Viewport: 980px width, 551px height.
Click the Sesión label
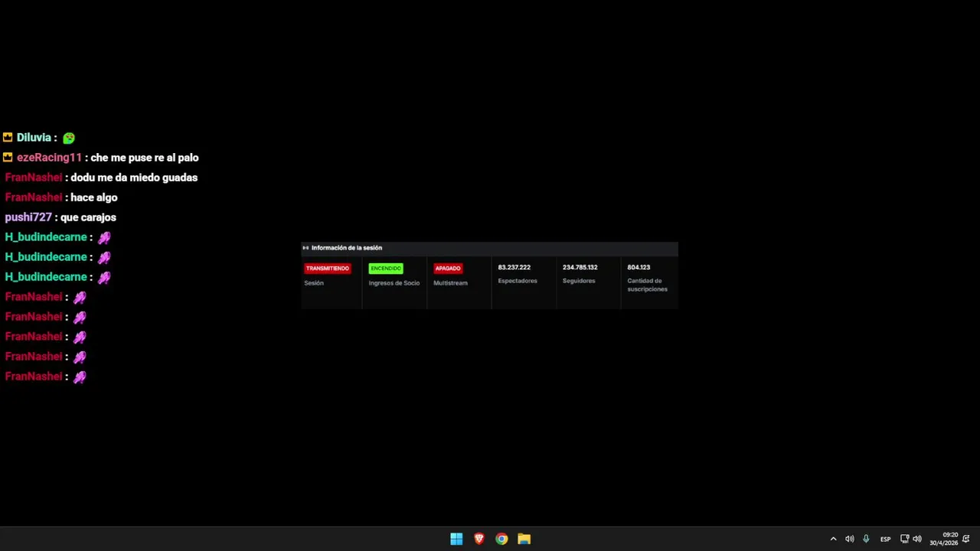click(314, 283)
